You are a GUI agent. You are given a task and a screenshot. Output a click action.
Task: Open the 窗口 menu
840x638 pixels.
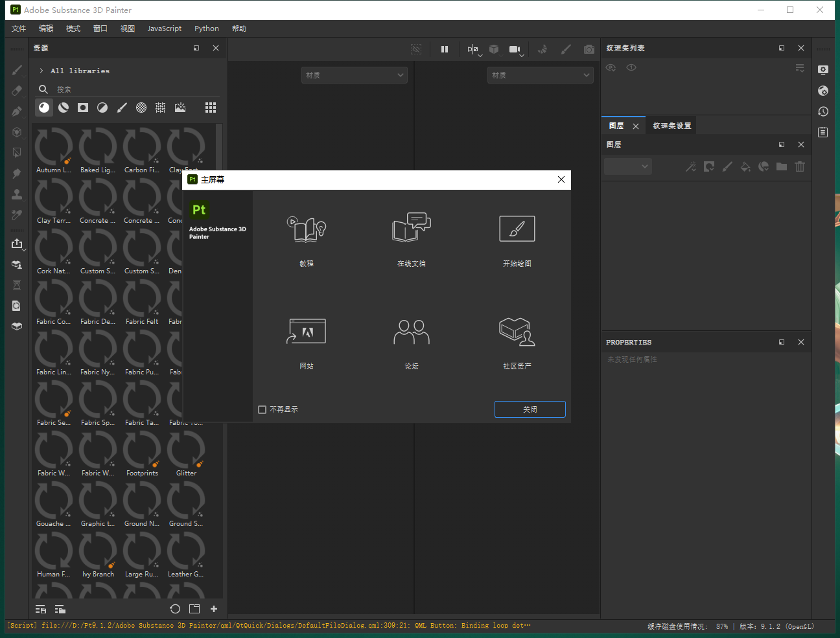pos(100,28)
